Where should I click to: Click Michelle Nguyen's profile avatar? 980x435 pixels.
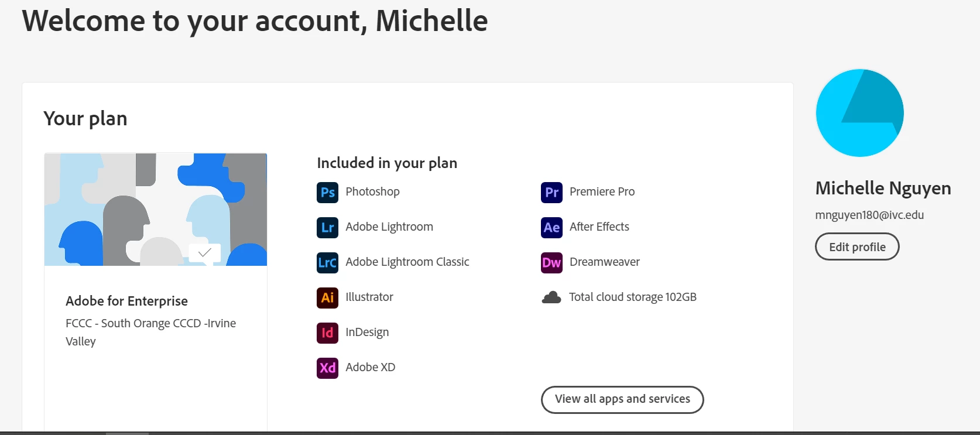859,113
